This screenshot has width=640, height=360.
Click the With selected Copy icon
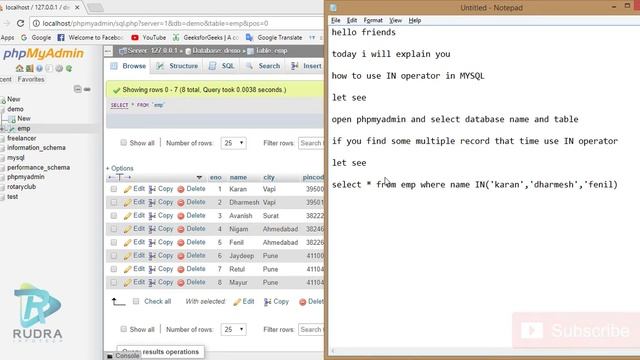coord(267,302)
